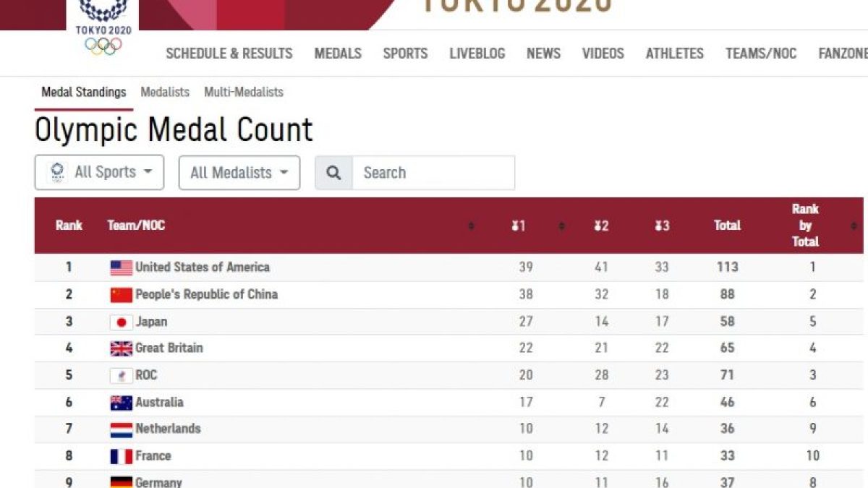The image size is (868, 488).
Task: Open People's Republic of China team link
Action: (207, 294)
